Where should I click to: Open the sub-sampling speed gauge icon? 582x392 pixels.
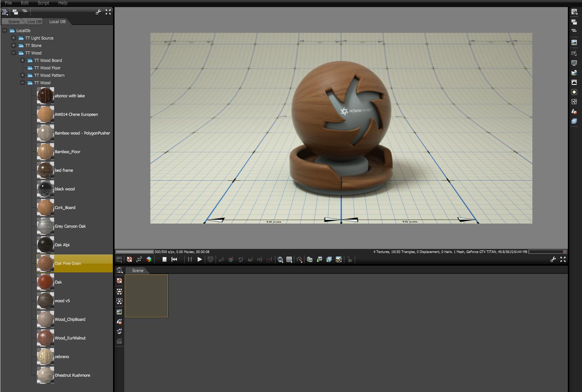pyautogui.click(x=299, y=259)
